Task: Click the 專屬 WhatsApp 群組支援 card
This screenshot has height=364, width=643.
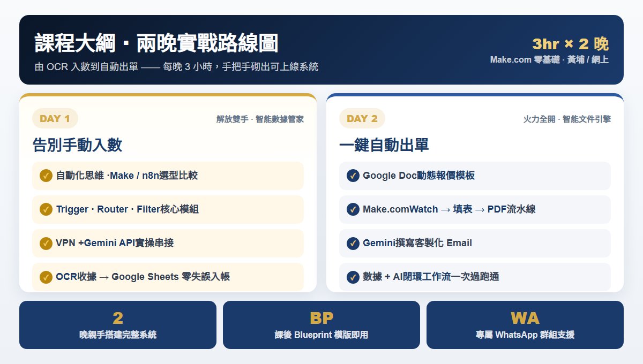Action: (525, 325)
